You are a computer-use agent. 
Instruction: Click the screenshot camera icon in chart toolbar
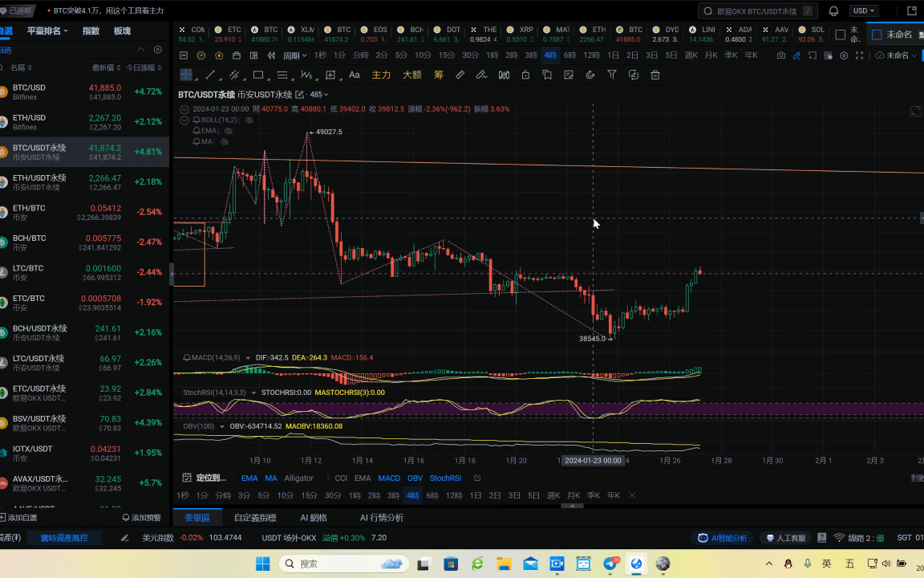point(781,55)
